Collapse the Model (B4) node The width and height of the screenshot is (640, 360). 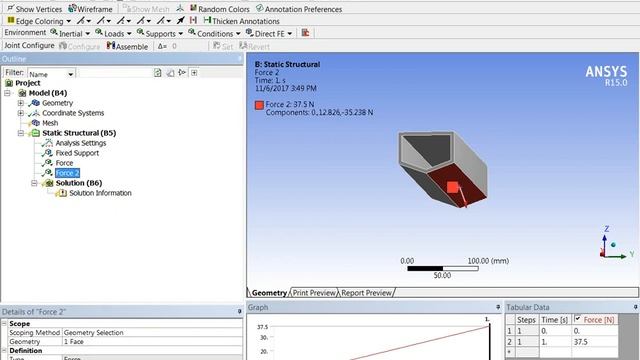click(7, 93)
